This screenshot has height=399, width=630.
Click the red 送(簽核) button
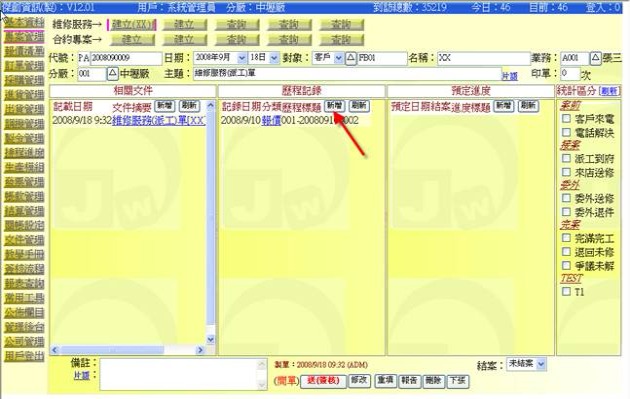(x=323, y=381)
